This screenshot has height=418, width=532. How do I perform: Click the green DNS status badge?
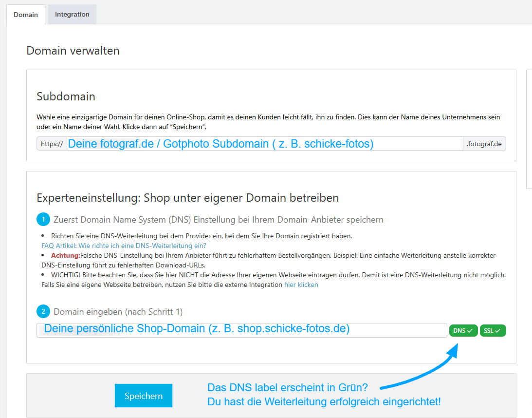463,330
